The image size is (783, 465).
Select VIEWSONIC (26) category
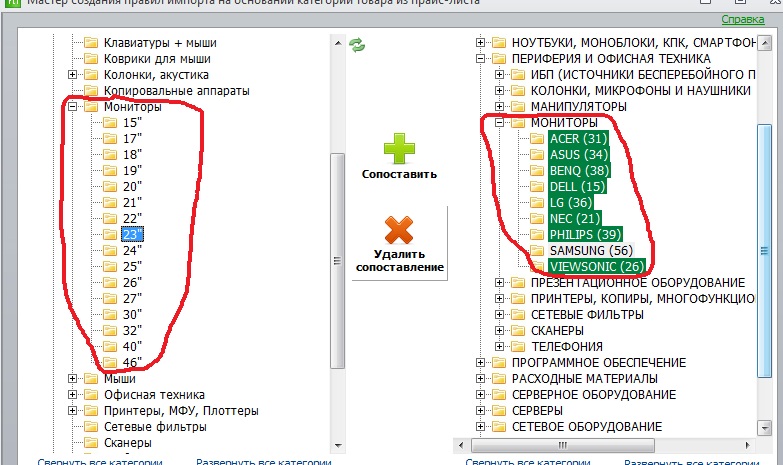click(597, 266)
